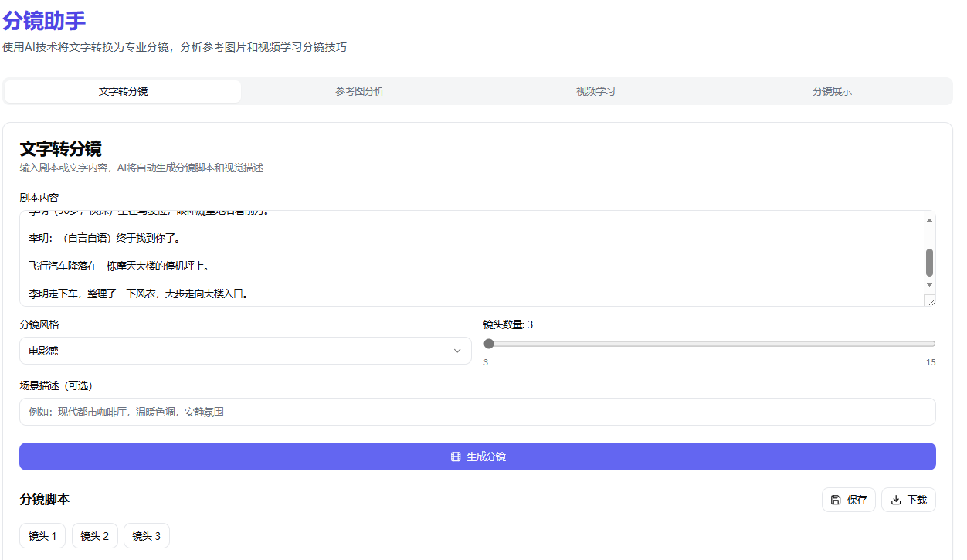Click the scrollbar thumb of the script area
The image size is (967, 560).
929,263
